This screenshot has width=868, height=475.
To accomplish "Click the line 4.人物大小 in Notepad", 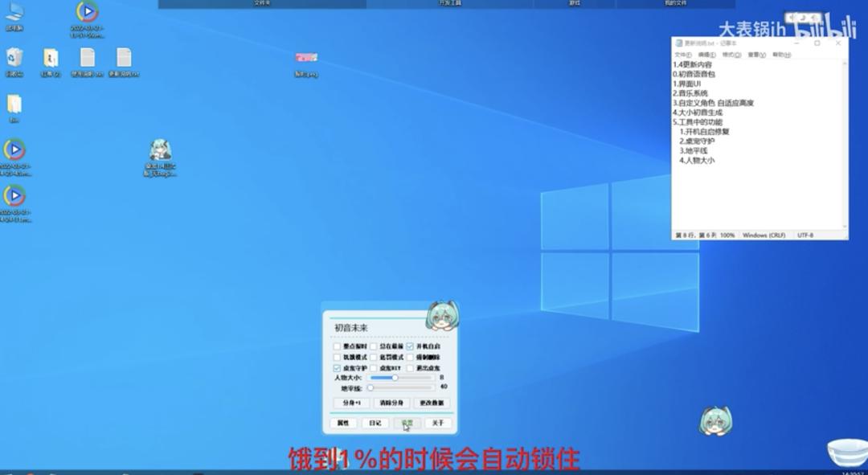I will [697, 160].
